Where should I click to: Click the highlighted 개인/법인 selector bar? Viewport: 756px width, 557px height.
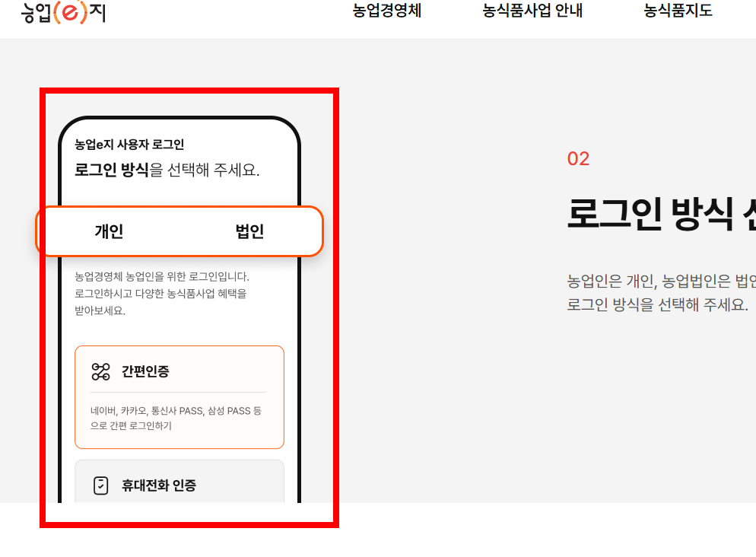[x=179, y=231]
